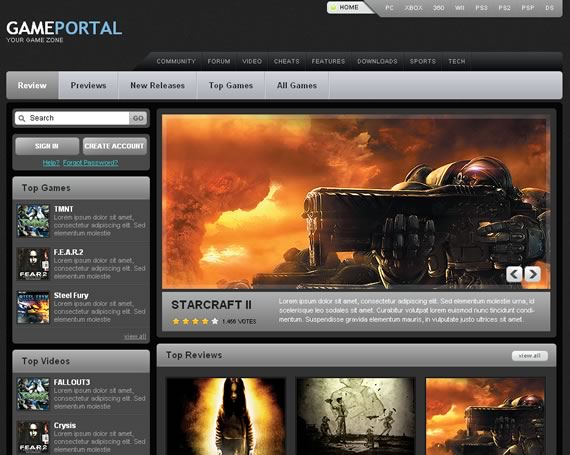Viewport: 570px width, 455px height.
Task: Click the GamePortal logo
Action: (64, 31)
